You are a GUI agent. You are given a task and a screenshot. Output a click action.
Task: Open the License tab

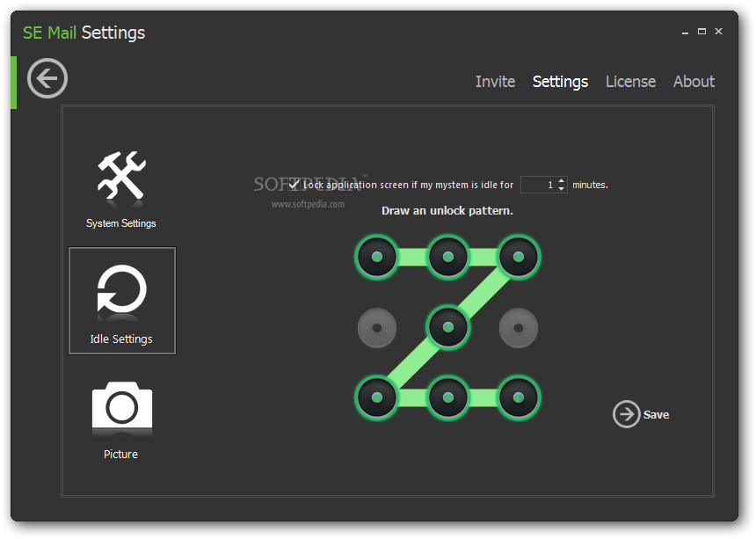click(x=630, y=82)
